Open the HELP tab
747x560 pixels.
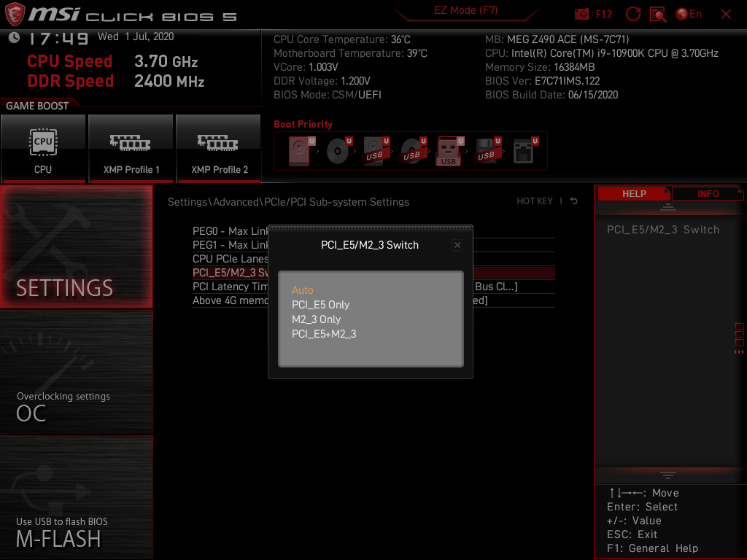coord(633,193)
